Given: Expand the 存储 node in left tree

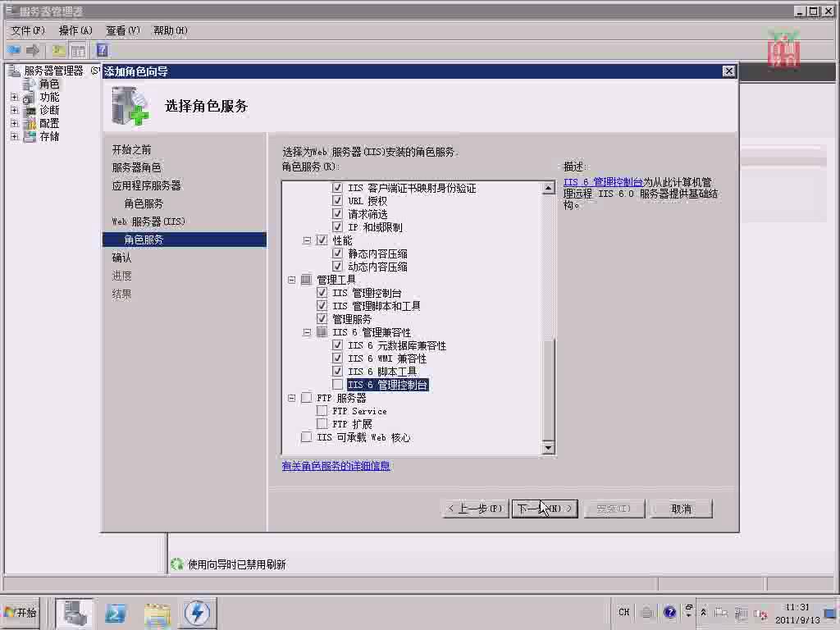Looking at the screenshot, I should coord(15,137).
